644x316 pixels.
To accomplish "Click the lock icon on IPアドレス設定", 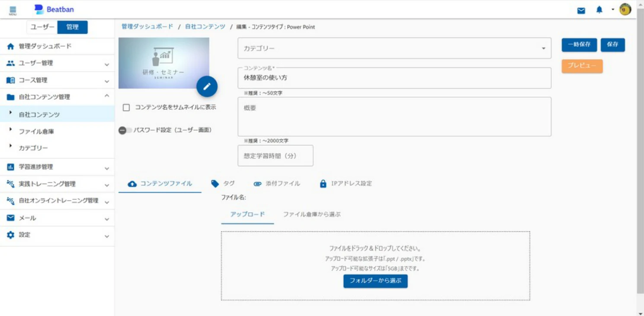I will pyautogui.click(x=323, y=184).
